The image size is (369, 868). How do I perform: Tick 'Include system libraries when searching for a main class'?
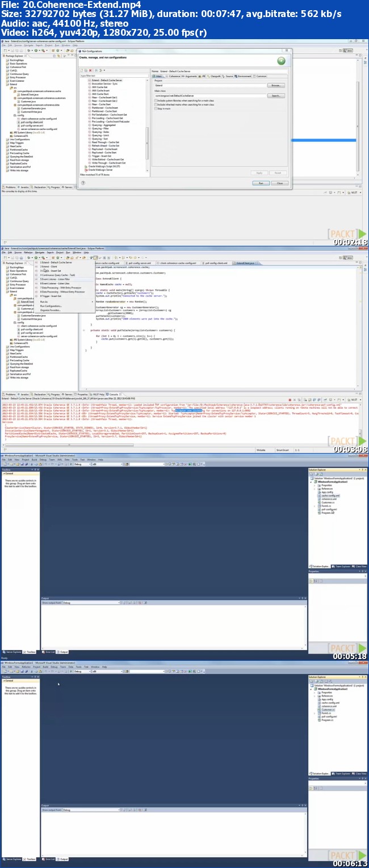click(x=156, y=100)
